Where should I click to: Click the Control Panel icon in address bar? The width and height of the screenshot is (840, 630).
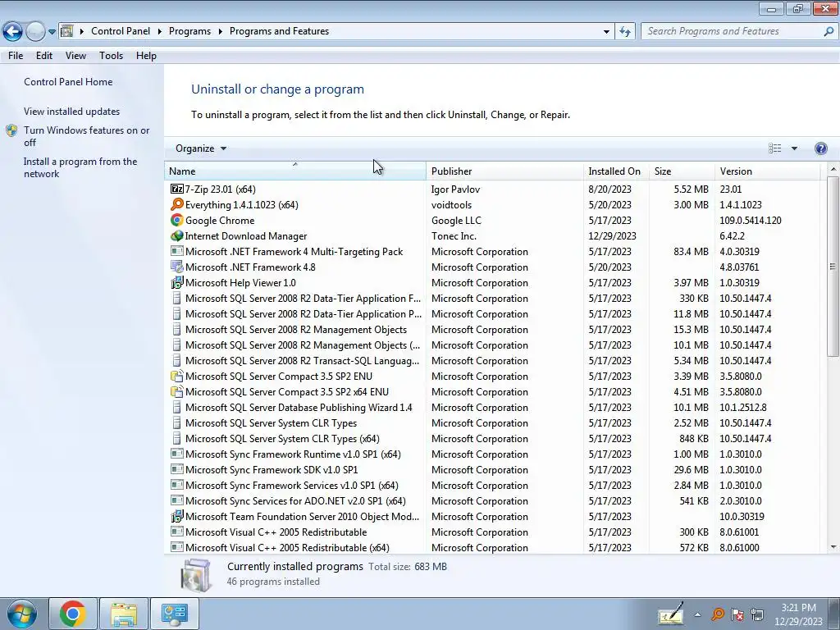tap(66, 31)
